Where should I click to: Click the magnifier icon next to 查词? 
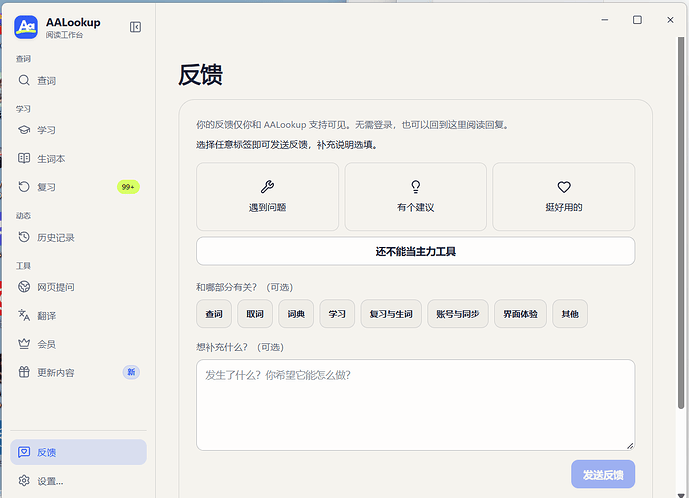point(24,80)
